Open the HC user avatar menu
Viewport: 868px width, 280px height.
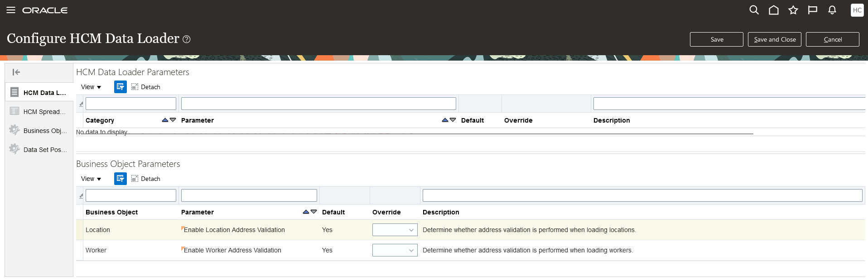(x=857, y=10)
